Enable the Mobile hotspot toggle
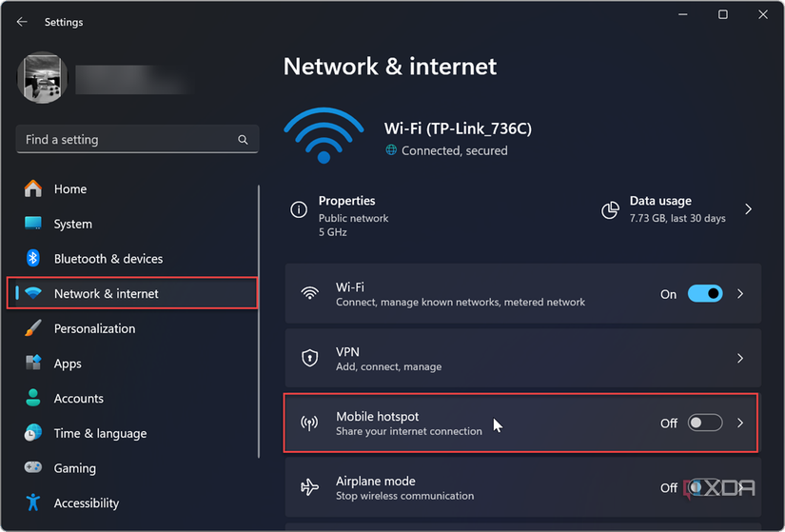The height and width of the screenshot is (532, 785). coord(705,423)
